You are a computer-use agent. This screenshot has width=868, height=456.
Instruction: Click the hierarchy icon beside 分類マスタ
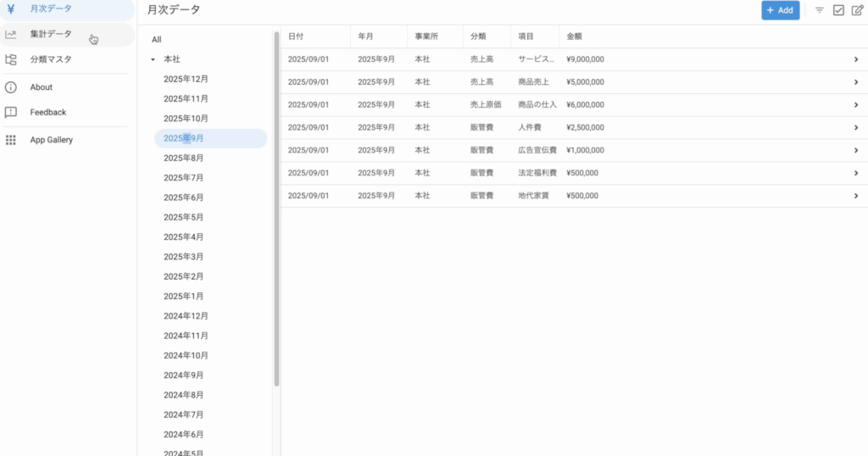pyautogui.click(x=11, y=59)
